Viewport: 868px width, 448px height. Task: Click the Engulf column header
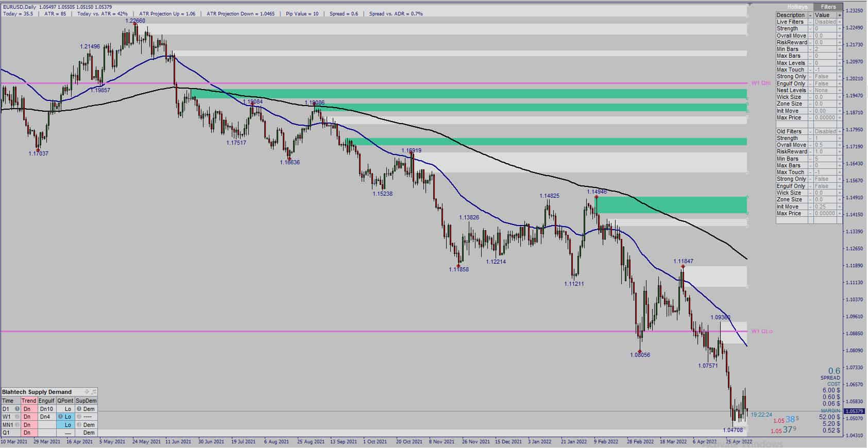pos(46,401)
